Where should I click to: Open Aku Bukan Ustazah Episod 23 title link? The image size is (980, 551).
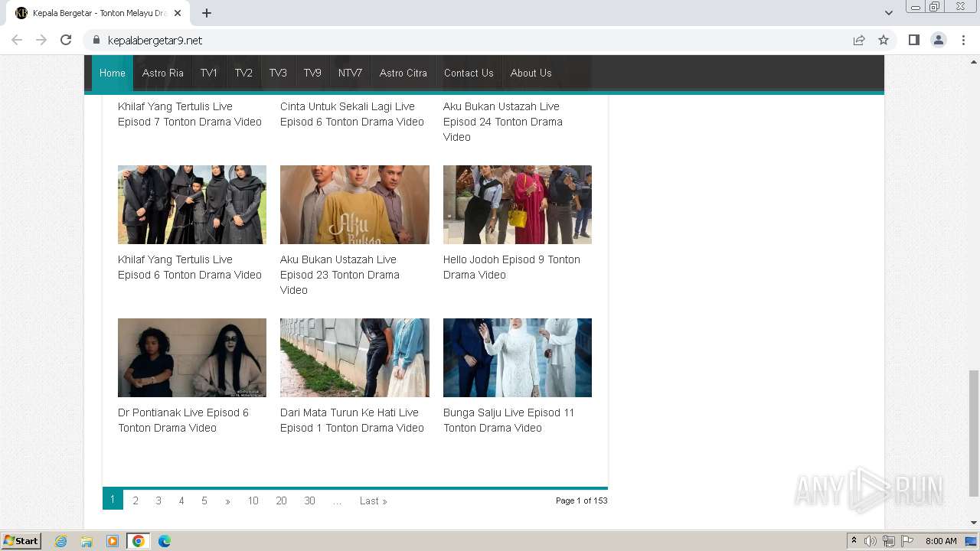340,275
